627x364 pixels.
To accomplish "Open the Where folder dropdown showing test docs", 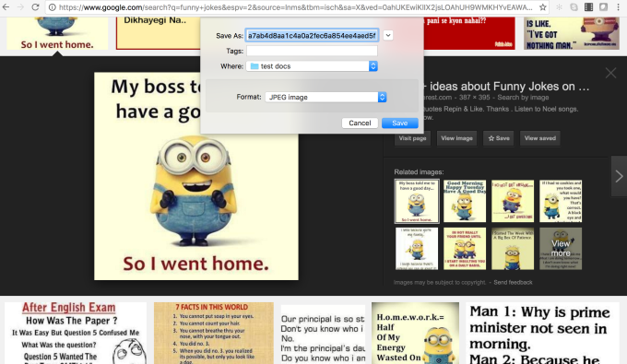I will click(x=312, y=66).
